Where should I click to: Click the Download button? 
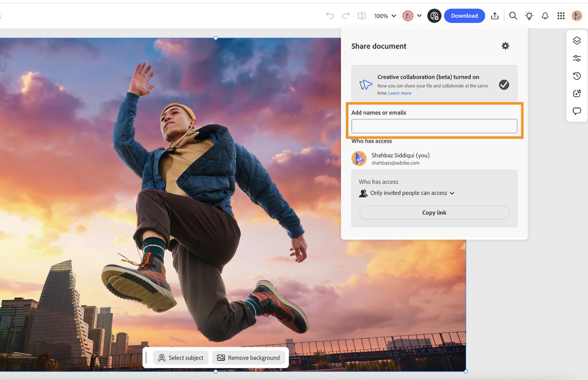tap(464, 16)
